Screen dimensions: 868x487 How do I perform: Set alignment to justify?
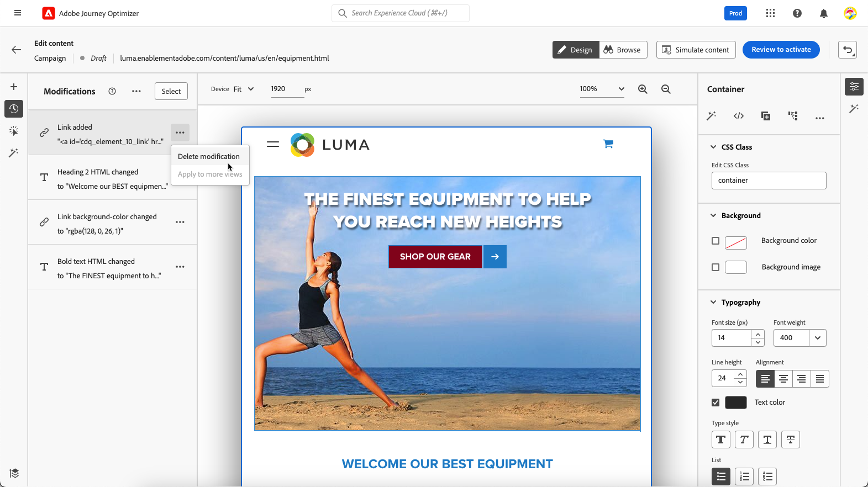pyautogui.click(x=820, y=379)
